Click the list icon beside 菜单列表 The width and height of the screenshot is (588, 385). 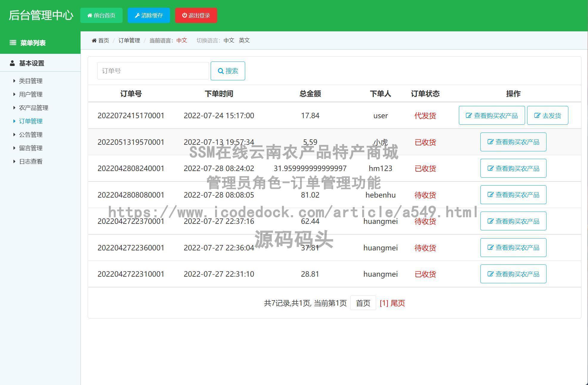click(13, 43)
